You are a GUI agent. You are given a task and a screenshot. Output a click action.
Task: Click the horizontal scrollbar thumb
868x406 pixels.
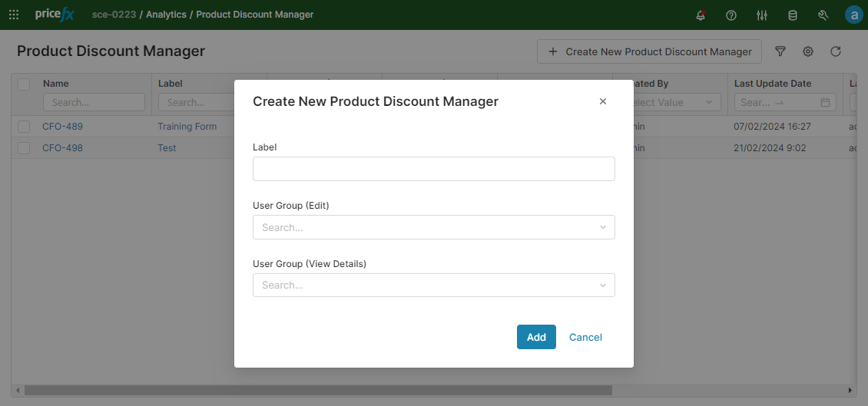(x=318, y=391)
